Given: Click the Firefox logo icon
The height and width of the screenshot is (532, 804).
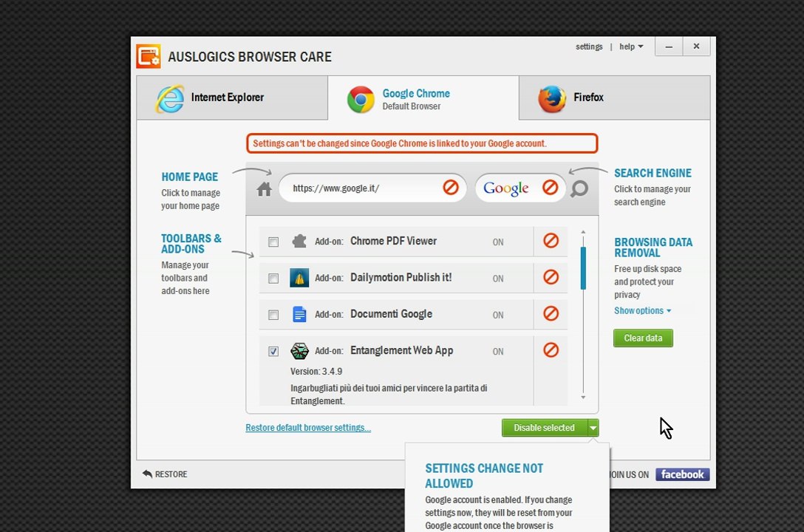Looking at the screenshot, I should pyautogui.click(x=552, y=99).
